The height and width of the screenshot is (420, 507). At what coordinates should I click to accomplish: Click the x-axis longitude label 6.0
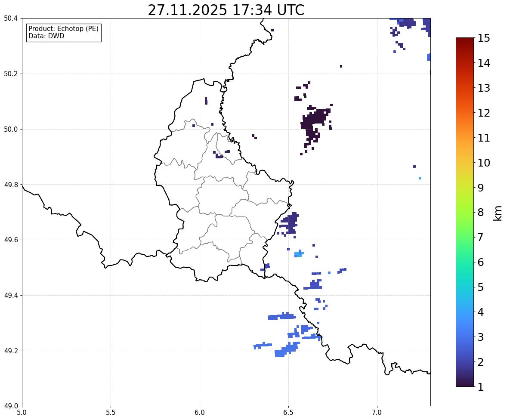(200, 413)
